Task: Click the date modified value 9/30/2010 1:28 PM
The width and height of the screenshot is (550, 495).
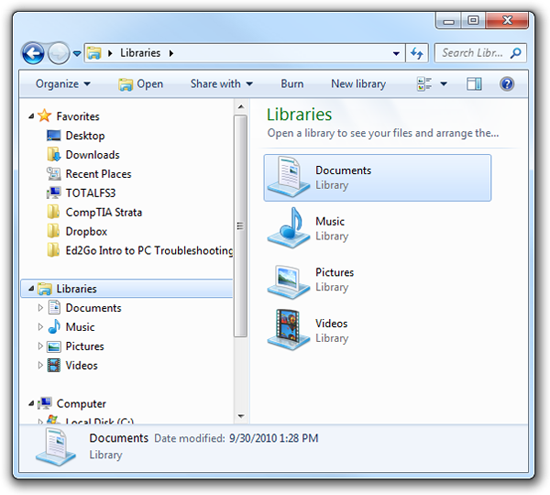Action: [x=274, y=438]
